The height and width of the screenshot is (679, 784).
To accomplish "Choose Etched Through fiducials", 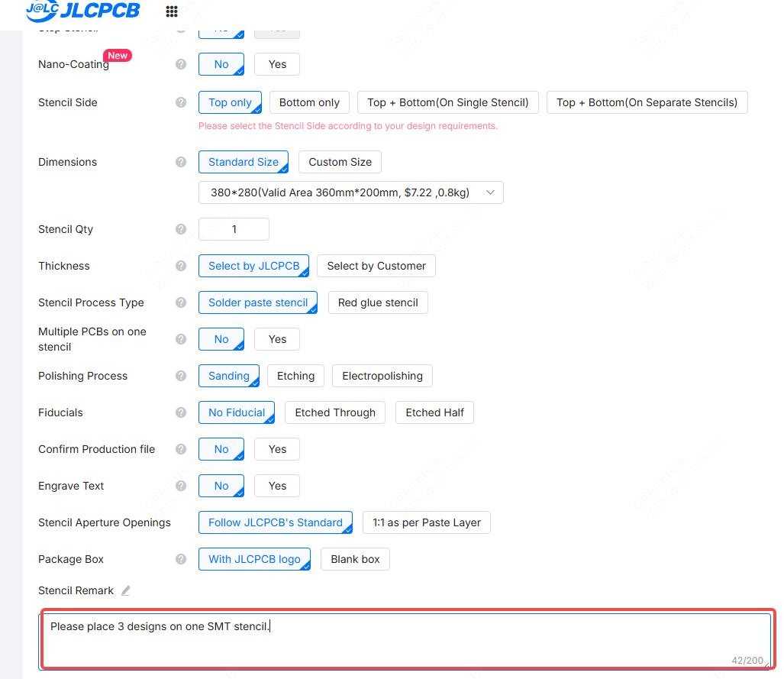I will tap(335, 412).
